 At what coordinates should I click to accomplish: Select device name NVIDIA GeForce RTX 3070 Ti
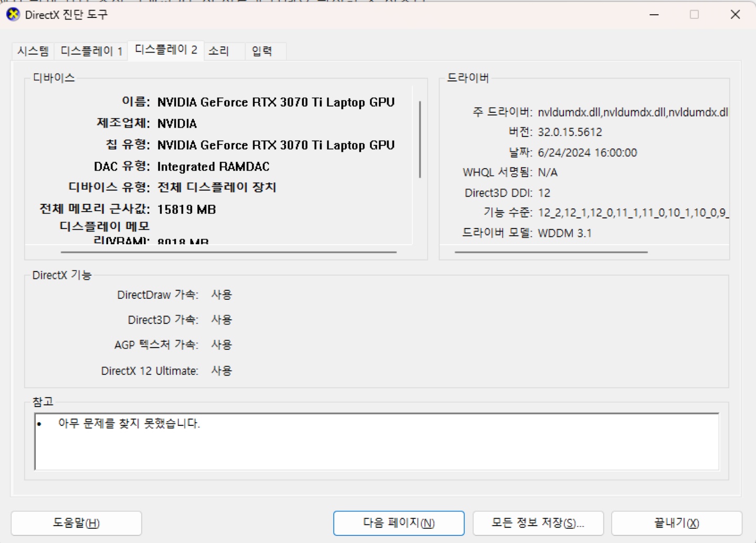click(276, 102)
